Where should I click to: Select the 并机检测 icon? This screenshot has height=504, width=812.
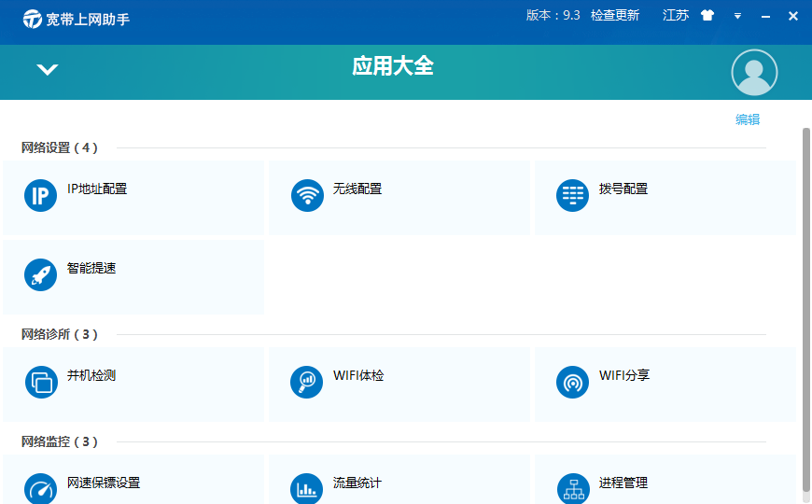pos(41,383)
